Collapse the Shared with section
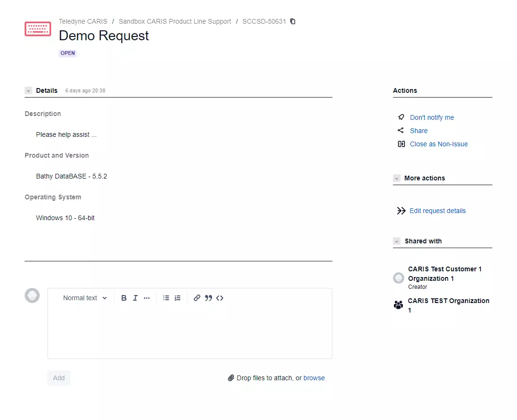 coord(397,241)
